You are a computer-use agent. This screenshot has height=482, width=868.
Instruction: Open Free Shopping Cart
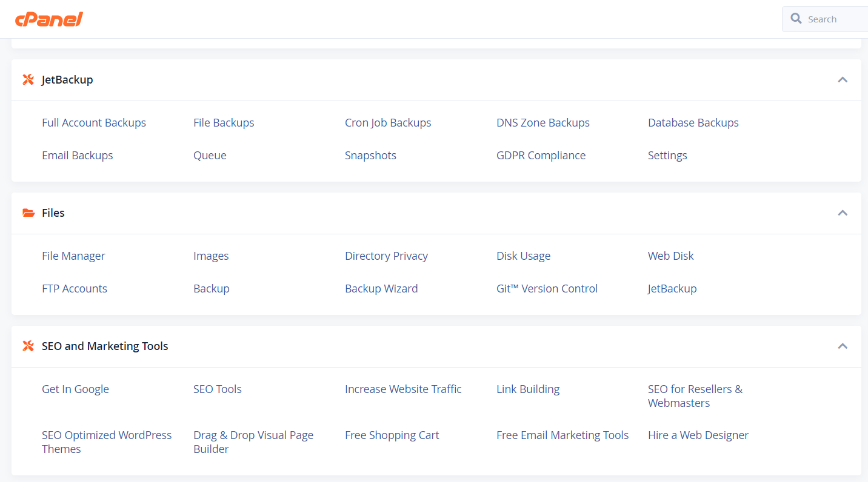(x=392, y=435)
